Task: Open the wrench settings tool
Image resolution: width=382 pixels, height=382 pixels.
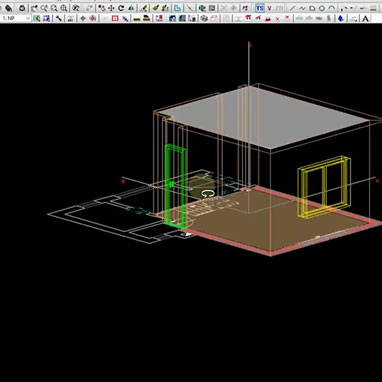Action: pos(58,18)
